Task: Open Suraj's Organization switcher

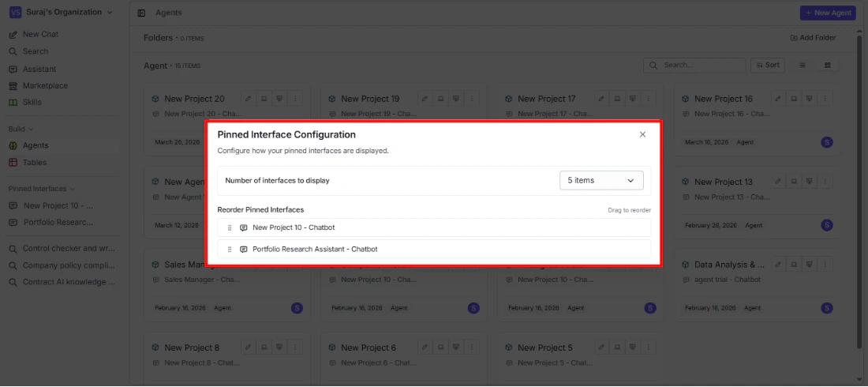Action: click(x=61, y=12)
